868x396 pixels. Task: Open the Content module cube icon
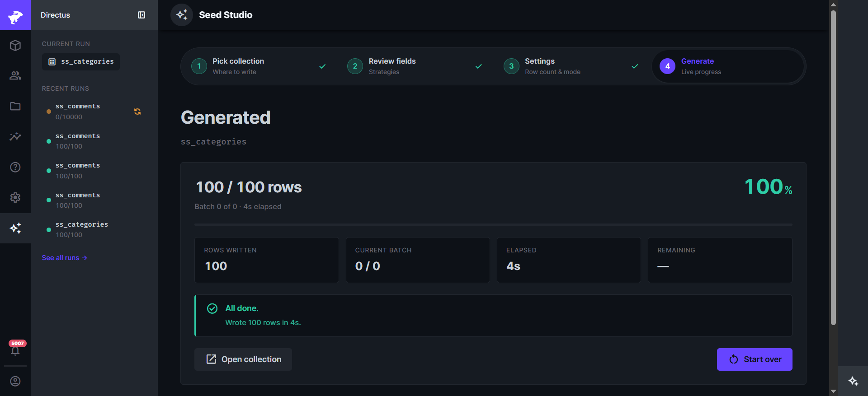15,45
